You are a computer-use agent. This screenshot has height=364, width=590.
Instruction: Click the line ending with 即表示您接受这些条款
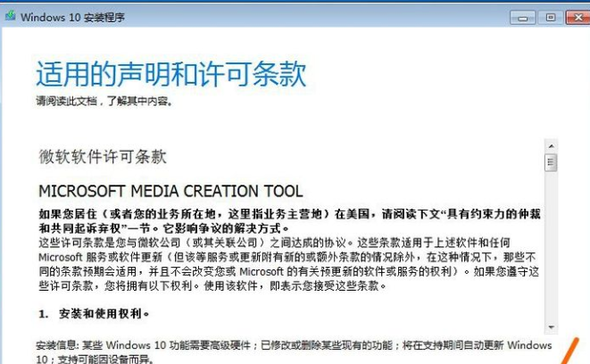coord(213,284)
